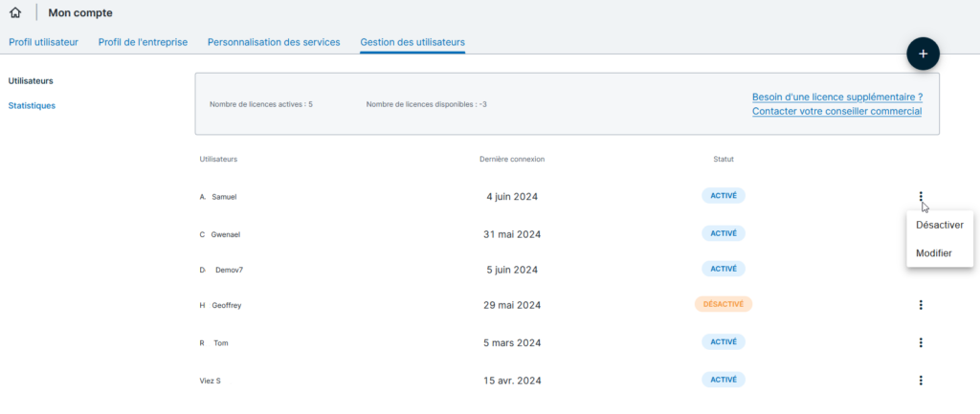980x414 pixels.
Task: Click Samuel's Activé status badge
Action: 723,195
